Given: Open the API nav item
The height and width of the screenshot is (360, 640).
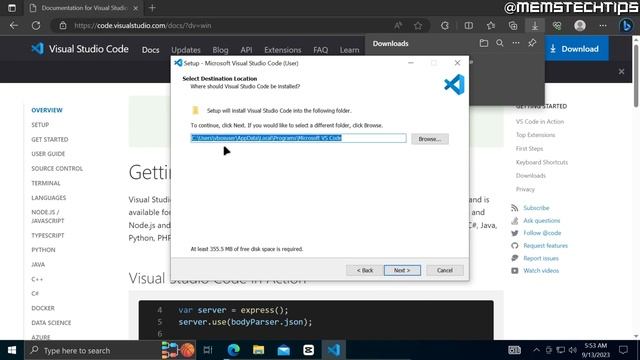Looking at the screenshot, I should [246, 50].
